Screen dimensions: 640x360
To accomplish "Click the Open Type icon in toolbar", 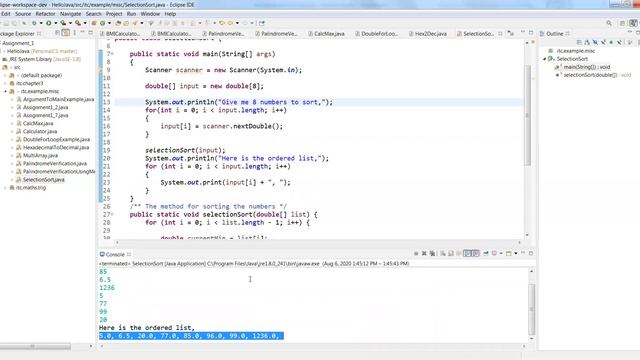I will coord(118,23).
